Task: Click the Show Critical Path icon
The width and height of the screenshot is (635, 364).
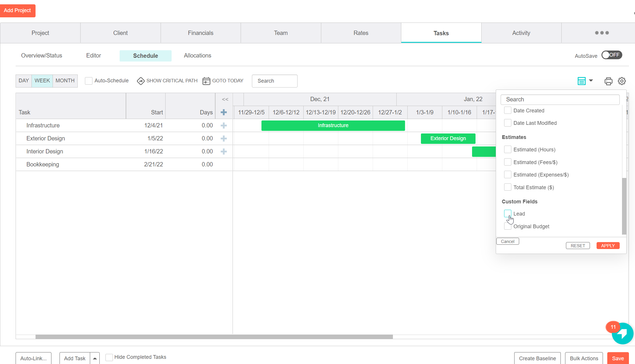Action: (140, 81)
